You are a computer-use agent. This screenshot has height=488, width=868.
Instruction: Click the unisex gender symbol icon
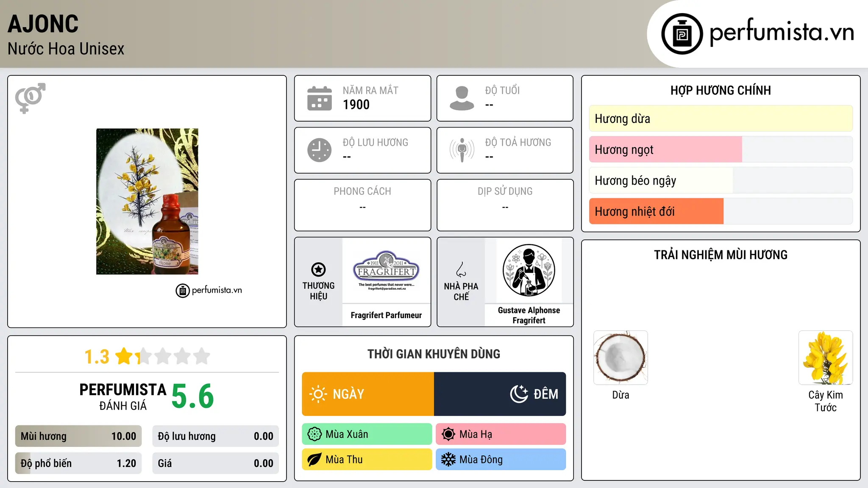coord(30,98)
